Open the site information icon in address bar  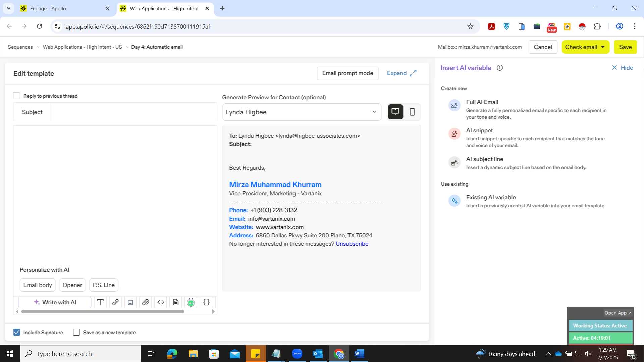[57, 27]
